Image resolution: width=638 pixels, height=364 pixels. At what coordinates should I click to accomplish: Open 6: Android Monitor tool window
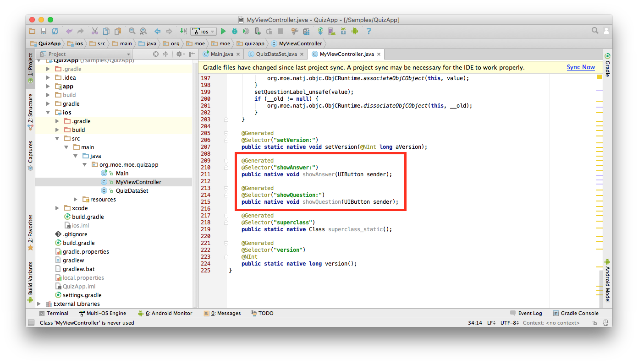[x=165, y=313]
